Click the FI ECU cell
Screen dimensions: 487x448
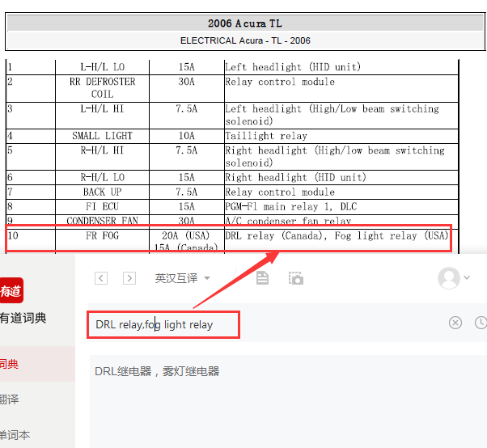(x=102, y=207)
